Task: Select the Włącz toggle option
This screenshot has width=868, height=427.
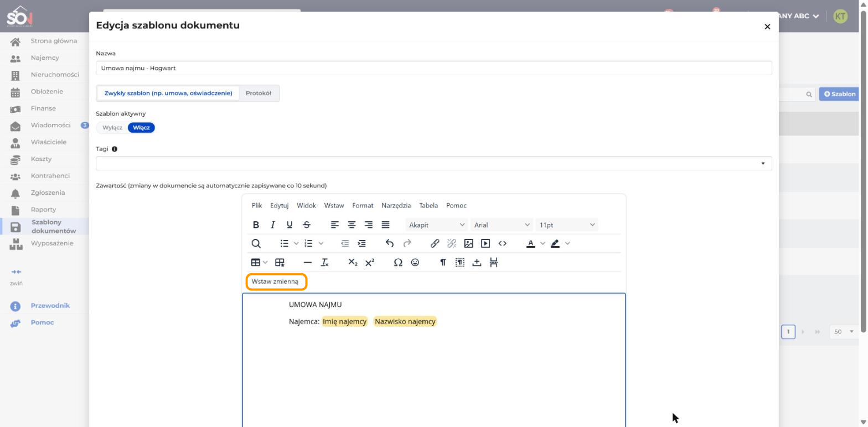Action: click(141, 128)
